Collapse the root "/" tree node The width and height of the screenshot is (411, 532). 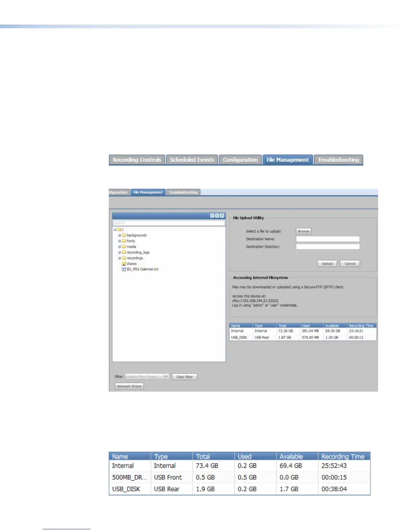(115, 230)
